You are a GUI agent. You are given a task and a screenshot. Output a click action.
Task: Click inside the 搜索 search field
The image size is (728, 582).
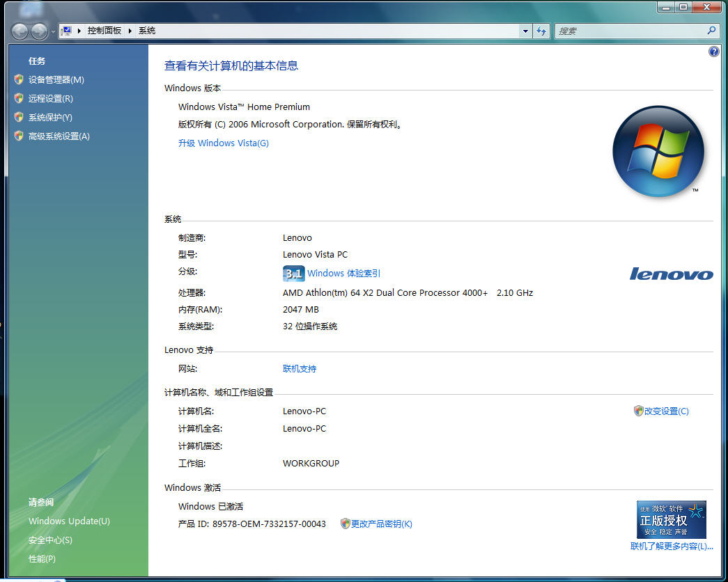[x=627, y=31]
